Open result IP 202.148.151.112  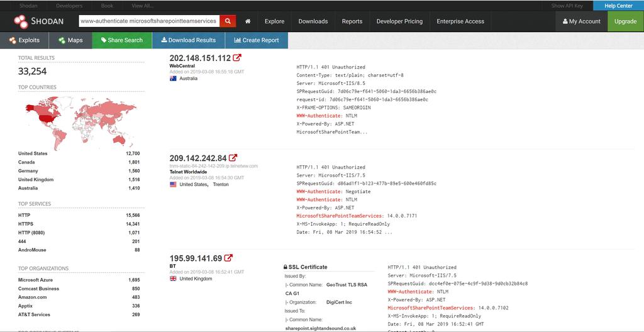coord(200,58)
